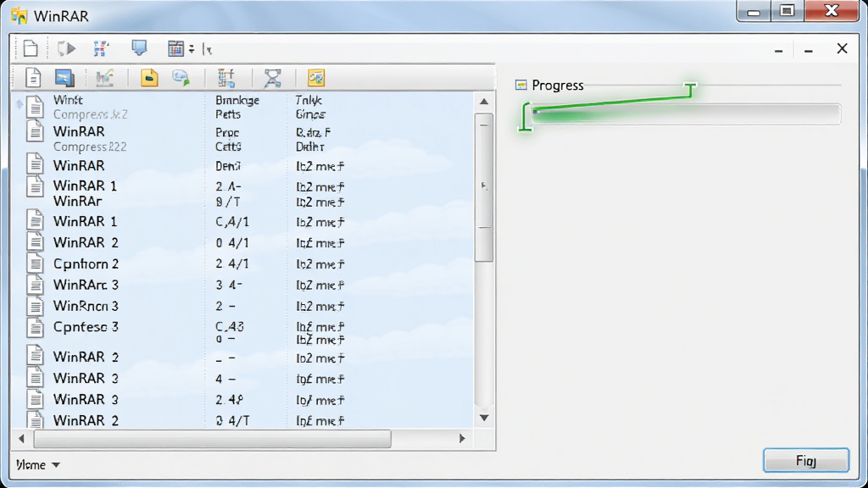
Task: Open the small arrows beside calendar icon
Action: coord(192,49)
